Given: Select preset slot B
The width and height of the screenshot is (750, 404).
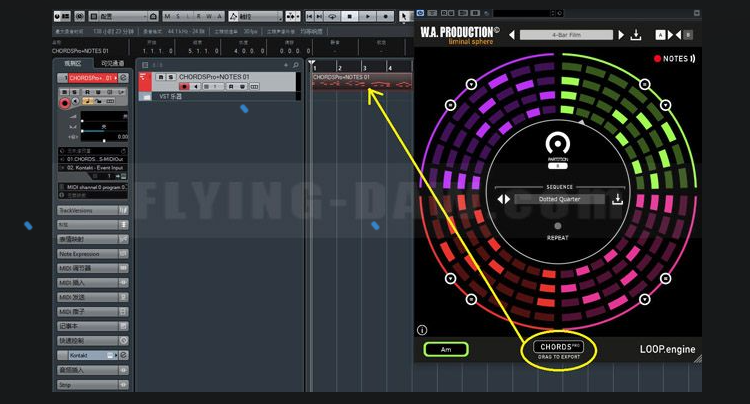Looking at the screenshot, I should coord(688,35).
